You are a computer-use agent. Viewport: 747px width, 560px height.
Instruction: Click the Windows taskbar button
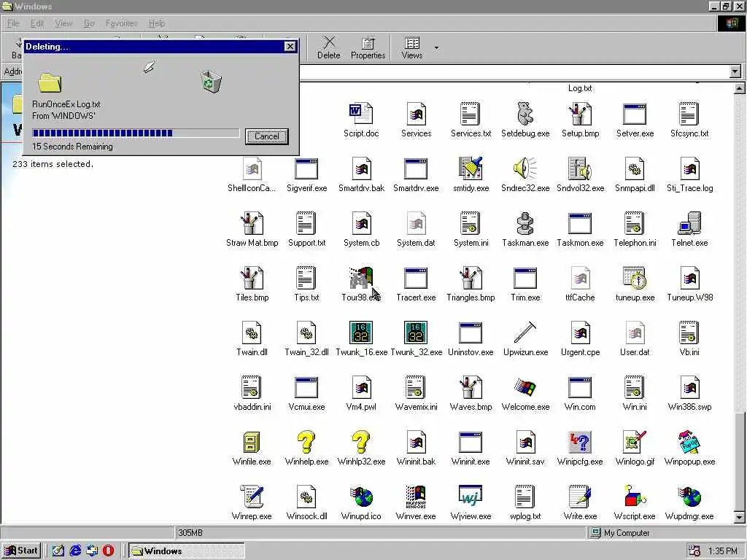186,551
